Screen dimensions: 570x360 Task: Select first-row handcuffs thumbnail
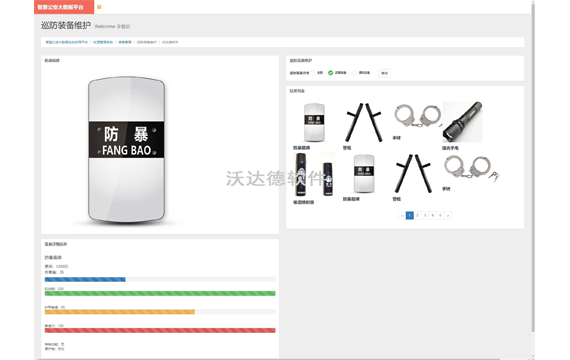418,116
